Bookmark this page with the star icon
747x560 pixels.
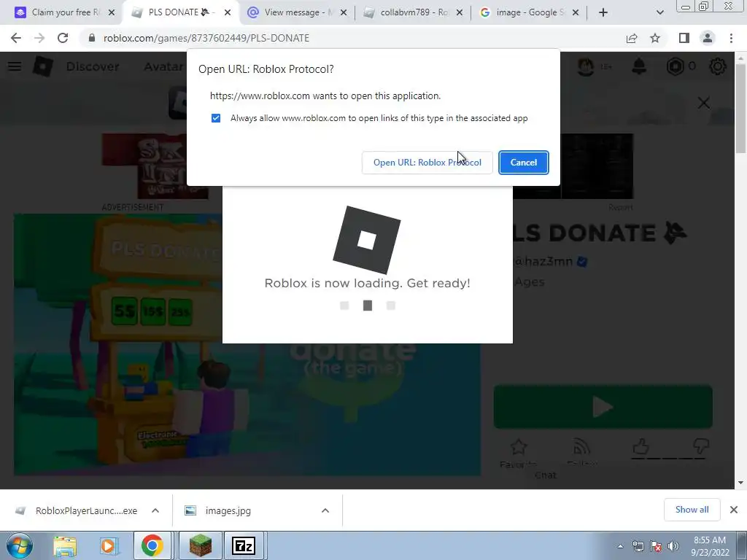tap(655, 38)
